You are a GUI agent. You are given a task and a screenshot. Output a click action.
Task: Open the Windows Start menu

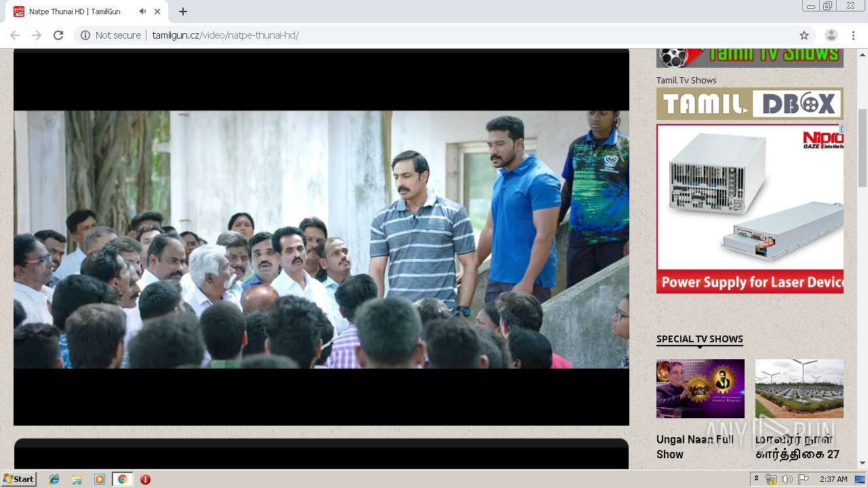tap(19, 479)
